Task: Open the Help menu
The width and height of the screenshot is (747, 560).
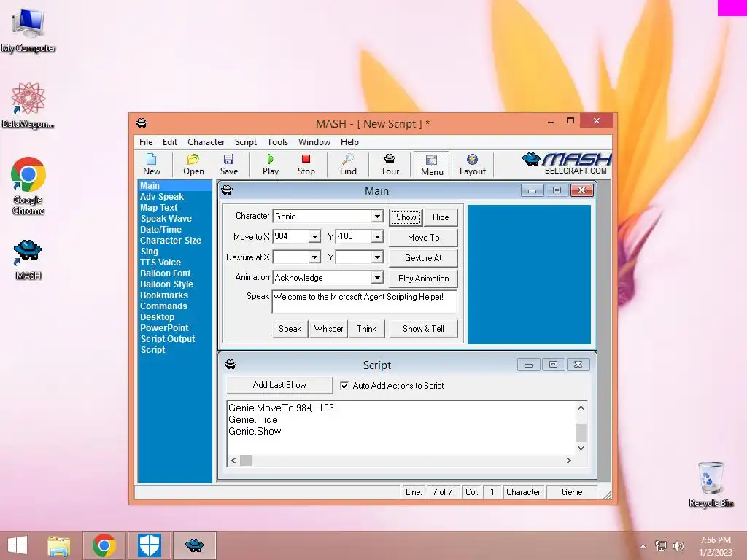Action: pos(349,142)
